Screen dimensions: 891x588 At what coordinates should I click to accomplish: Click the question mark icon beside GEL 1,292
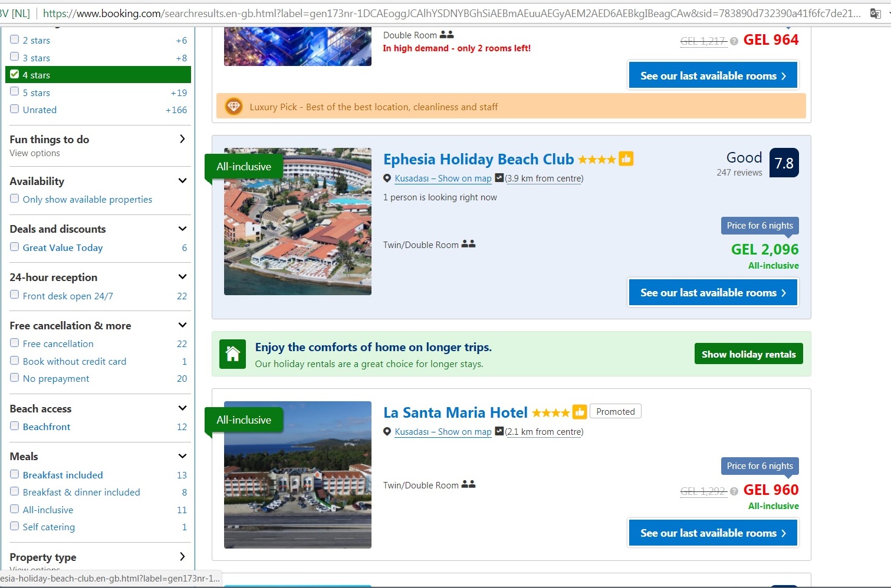click(x=734, y=491)
